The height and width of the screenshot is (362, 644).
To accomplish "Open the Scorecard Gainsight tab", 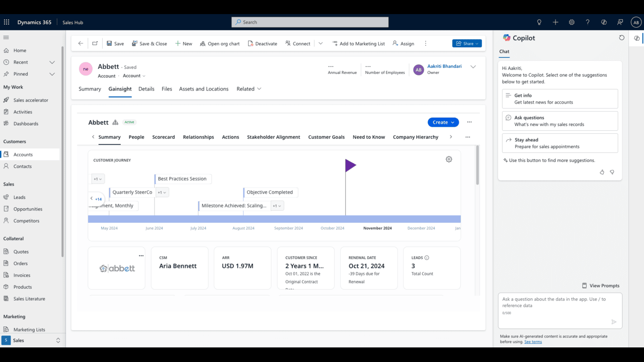I will pos(164,137).
